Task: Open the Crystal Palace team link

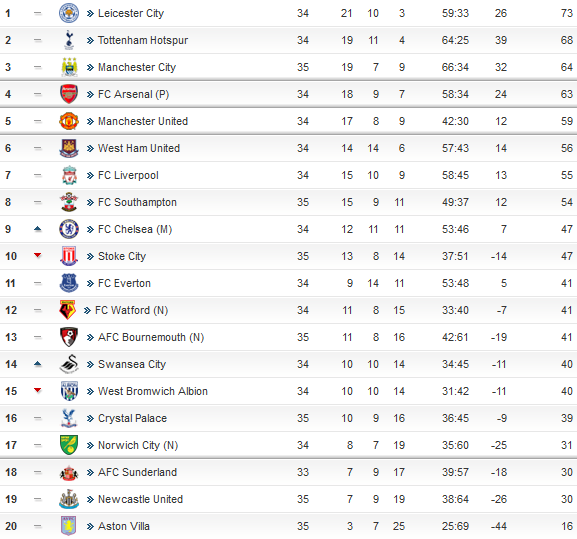Action: click(x=132, y=418)
